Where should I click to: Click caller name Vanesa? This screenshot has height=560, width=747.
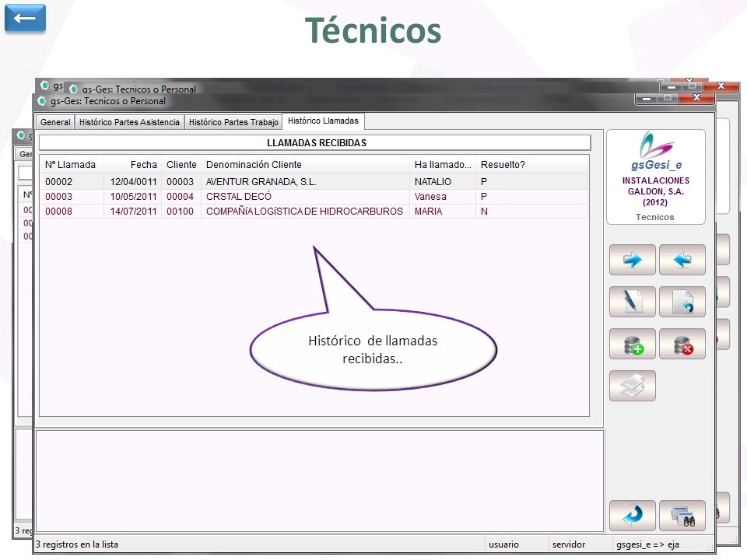[430, 197]
